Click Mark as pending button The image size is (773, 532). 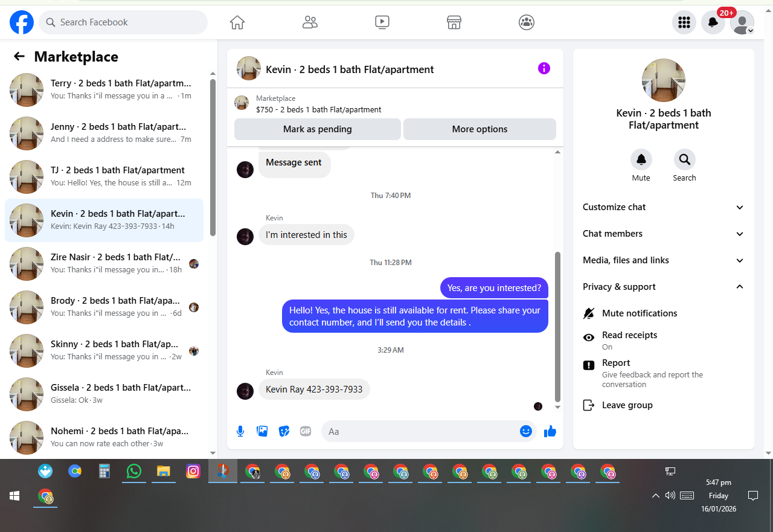click(318, 129)
